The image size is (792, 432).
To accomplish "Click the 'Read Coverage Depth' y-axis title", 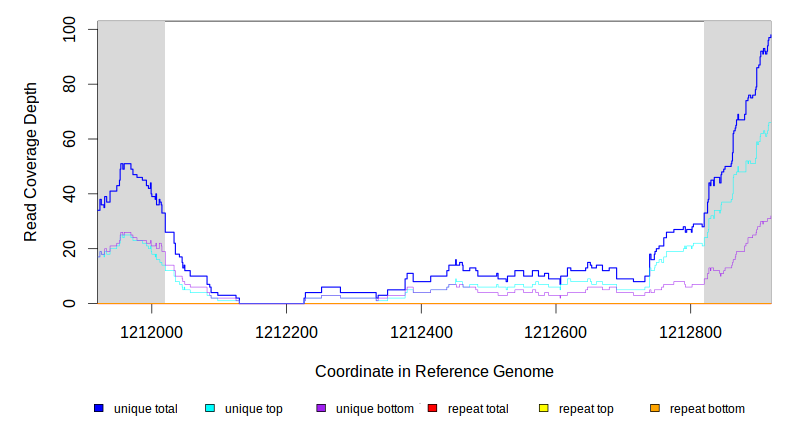I will pos(31,162).
